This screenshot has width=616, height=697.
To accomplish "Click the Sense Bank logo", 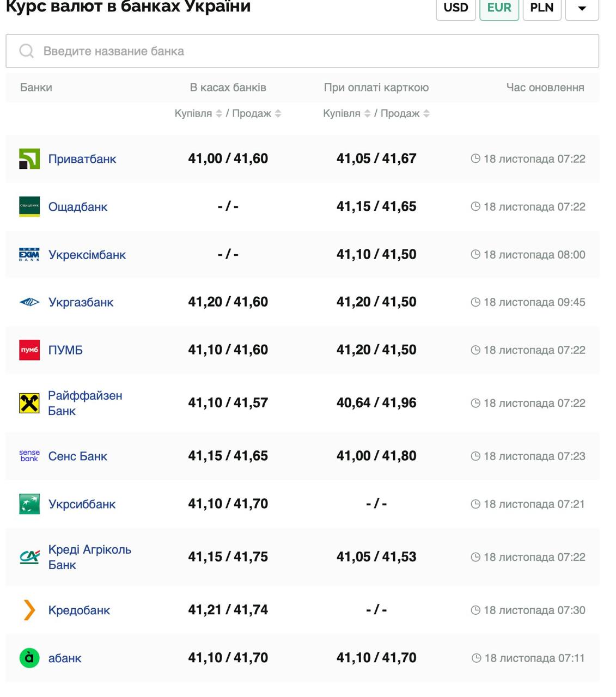I will point(29,456).
